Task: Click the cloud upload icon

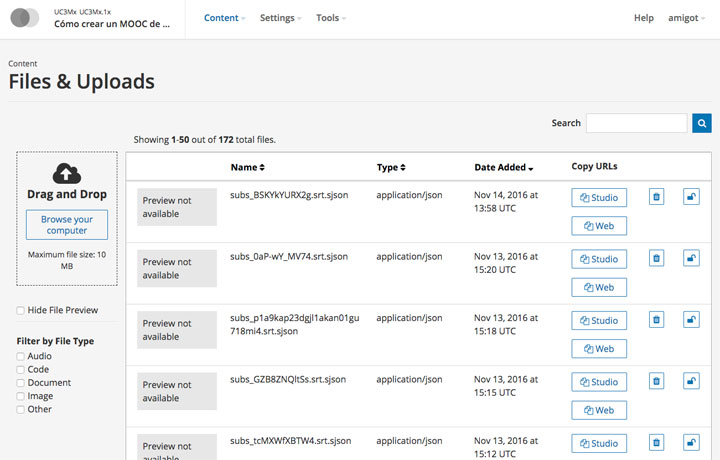Action: (66, 173)
